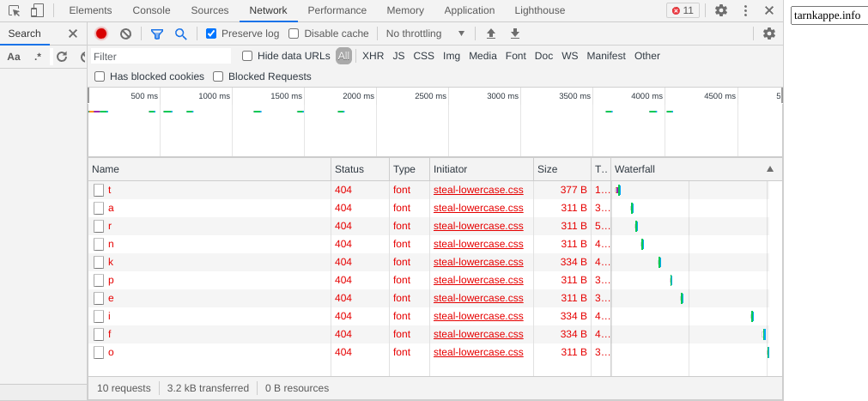Switch to the Console tab
The image size is (868, 401).
click(x=151, y=10)
